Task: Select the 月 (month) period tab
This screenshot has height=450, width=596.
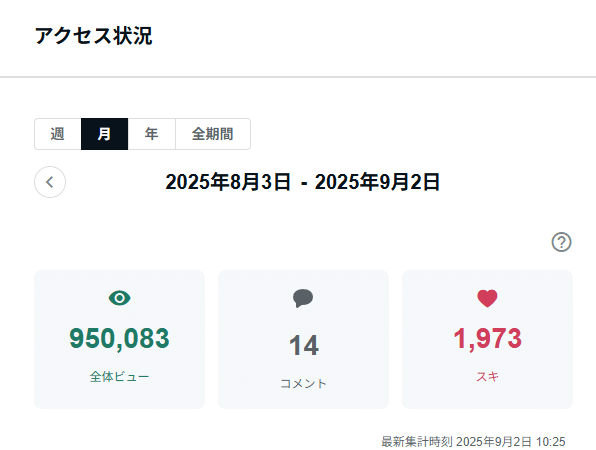Action: click(x=105, y=134)
